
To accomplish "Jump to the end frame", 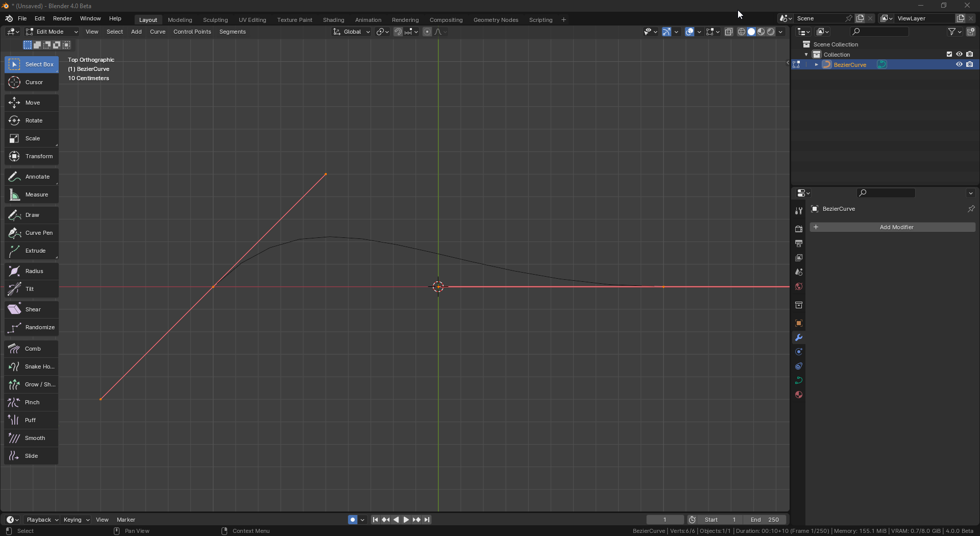I will click(427, 520).
